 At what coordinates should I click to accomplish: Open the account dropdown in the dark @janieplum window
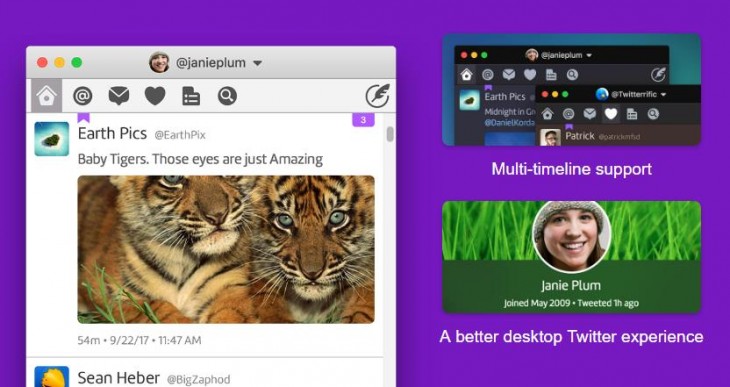coord(589,55)
